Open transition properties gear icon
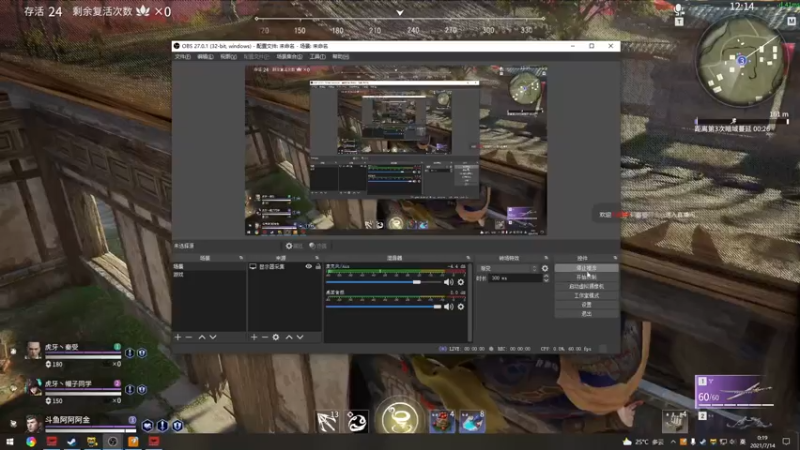This screenshot has width=800, height=450. click(545, 268)
